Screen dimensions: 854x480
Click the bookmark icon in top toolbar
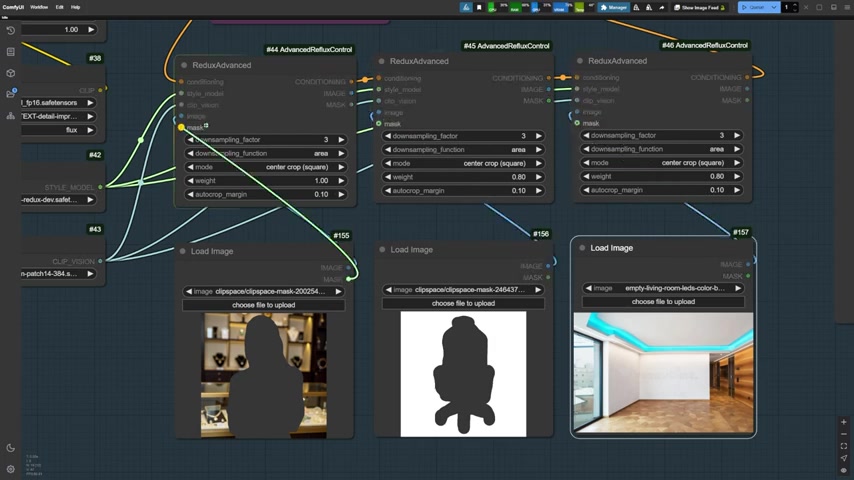[x=479, y=7]
